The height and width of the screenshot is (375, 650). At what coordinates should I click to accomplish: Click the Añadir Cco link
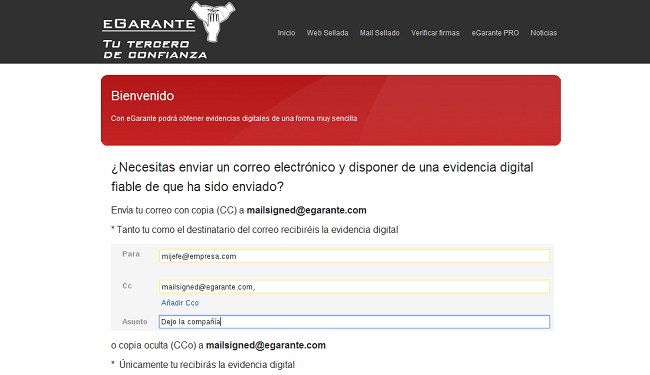coord(180,303)
